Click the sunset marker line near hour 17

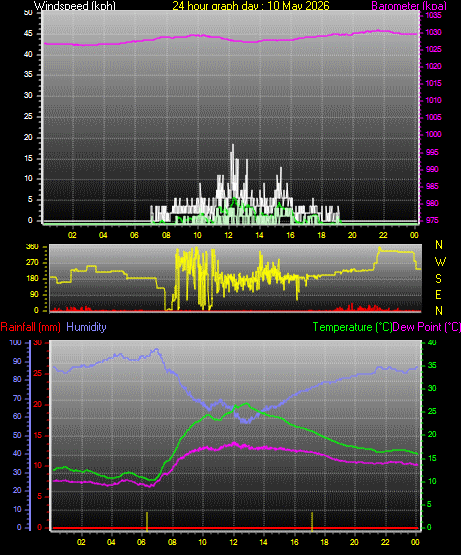pyautogui.click(x=312, y=521)
